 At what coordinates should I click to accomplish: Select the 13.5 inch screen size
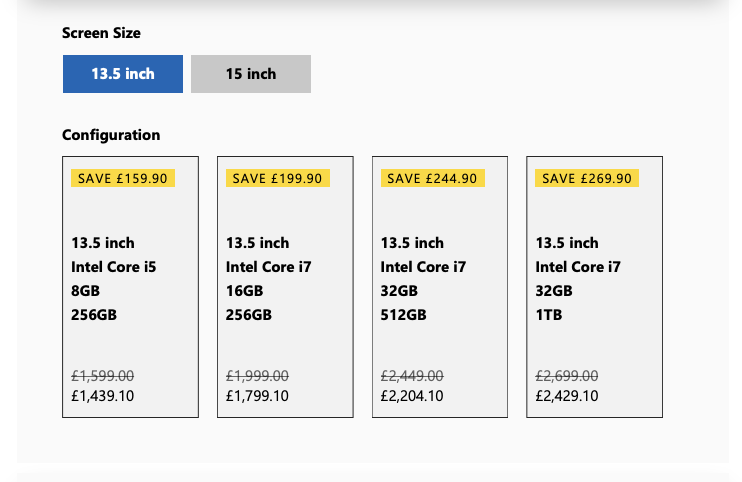123,74
